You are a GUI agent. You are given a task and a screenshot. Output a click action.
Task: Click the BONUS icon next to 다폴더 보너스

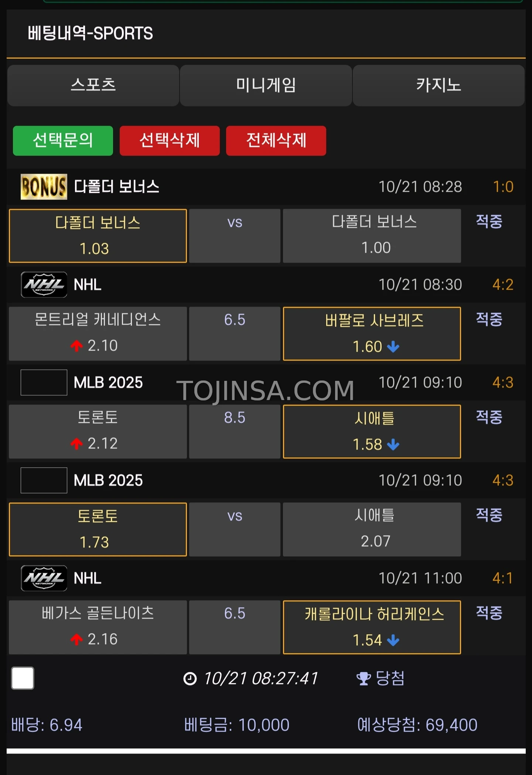click(x=43, y=187)
